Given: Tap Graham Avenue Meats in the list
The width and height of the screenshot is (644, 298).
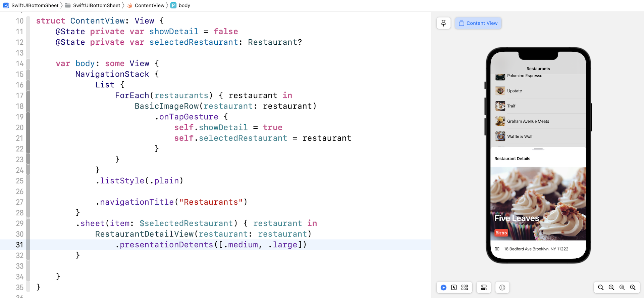Looking at the screenshot, I should tap(528, 121).
